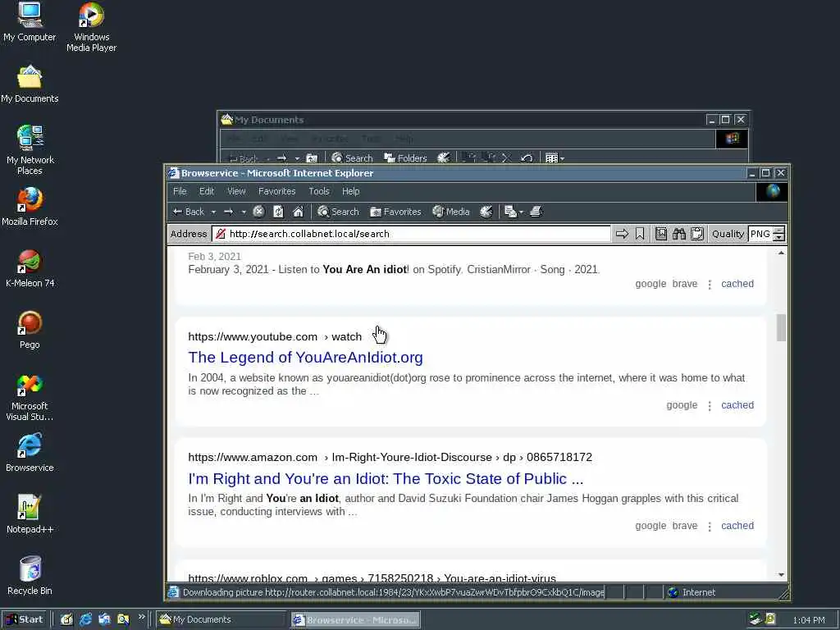Stop page loading with the Stop icon
This screenshot has width=840, height=630.
(258, 212)
